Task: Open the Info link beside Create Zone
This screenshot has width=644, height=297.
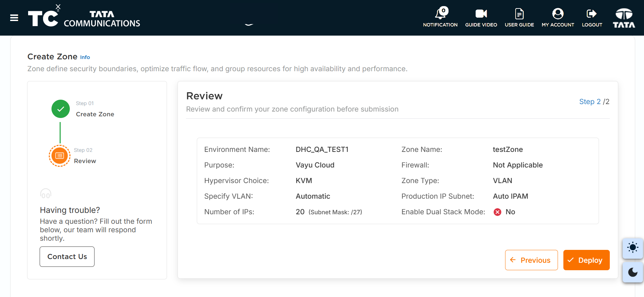Action: click(x=85, y=57)
